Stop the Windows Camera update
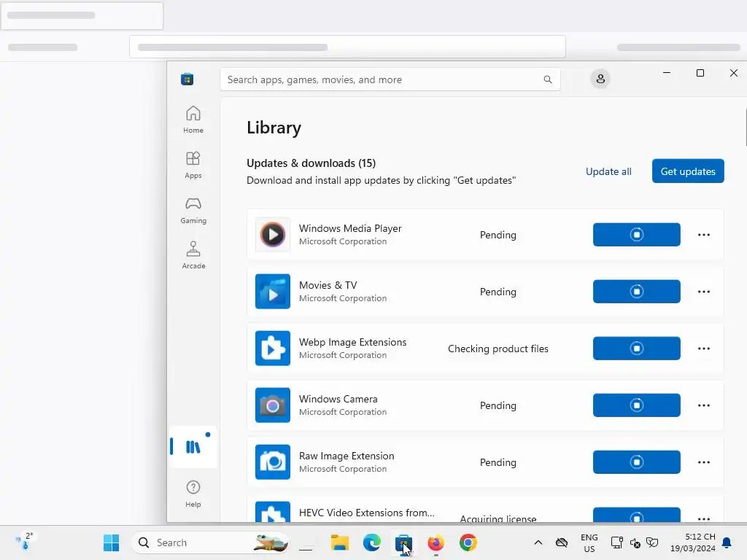Viewport: 747px width, 560px height. tap(636, 405)
